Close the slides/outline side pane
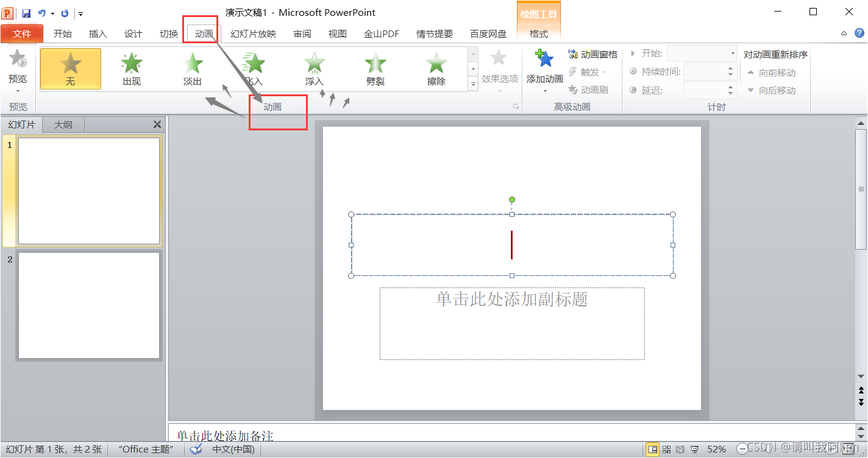This screenshot has width=868, height=458. [x=157, y=124]
